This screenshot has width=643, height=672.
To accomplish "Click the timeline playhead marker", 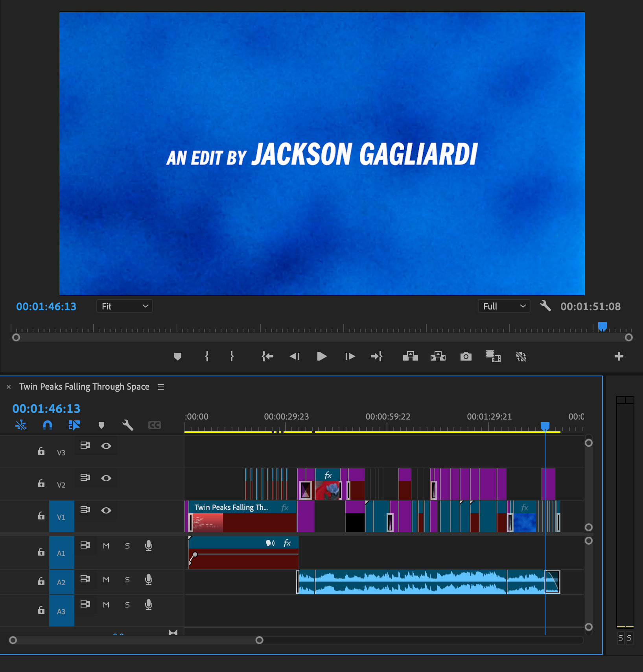I will click(545, 426).
